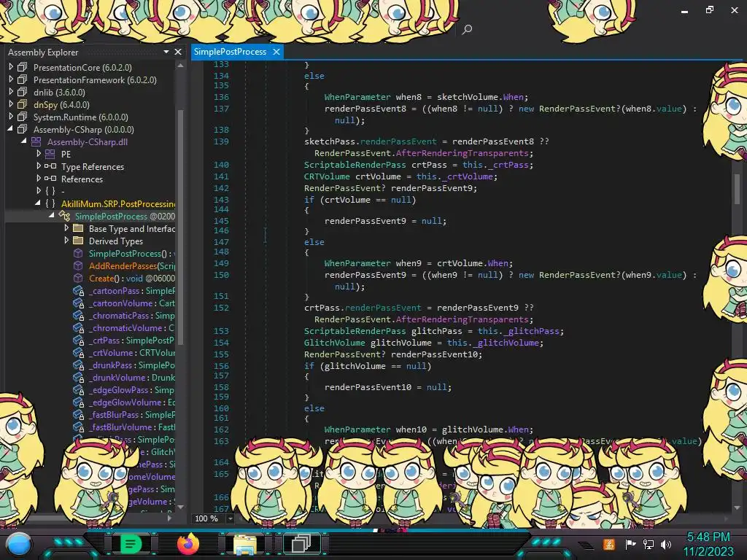Select the _chromaticVolume field entry

click(131, 327)
